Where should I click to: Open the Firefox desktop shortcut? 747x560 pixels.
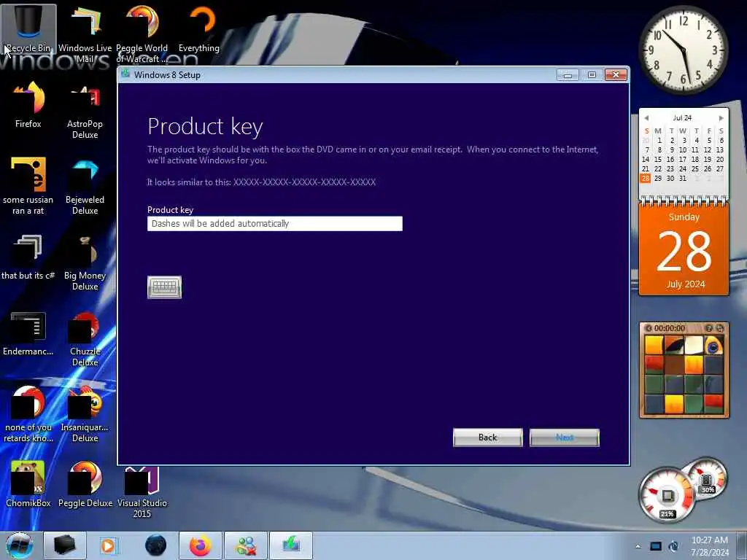(x=28, y=105)
